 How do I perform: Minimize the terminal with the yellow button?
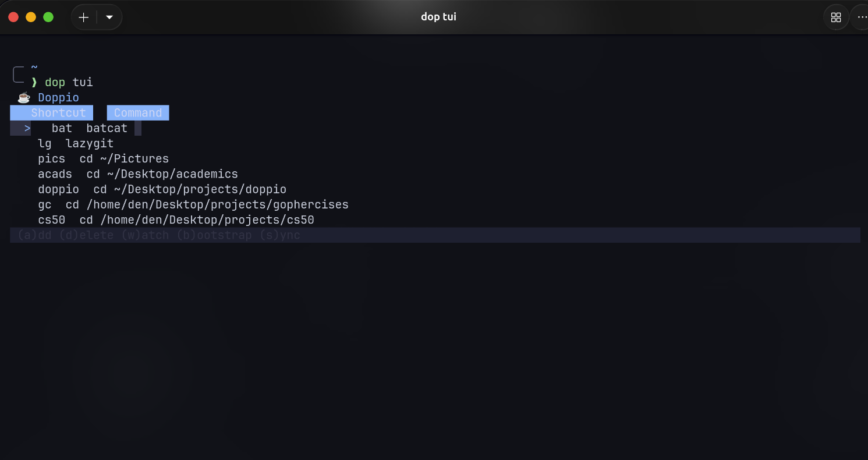click(x=31, y=17)
